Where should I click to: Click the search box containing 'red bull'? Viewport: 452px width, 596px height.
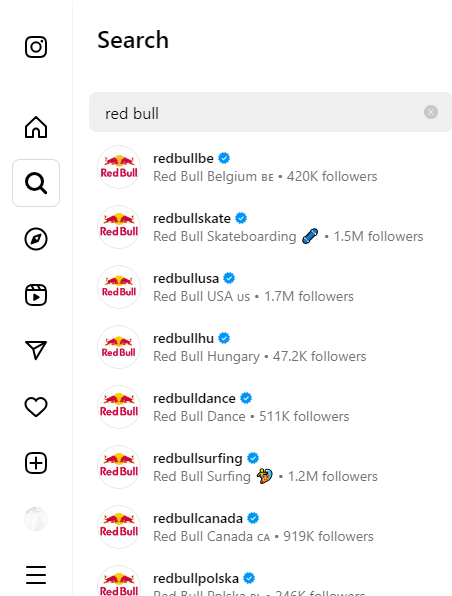point(270,112)
